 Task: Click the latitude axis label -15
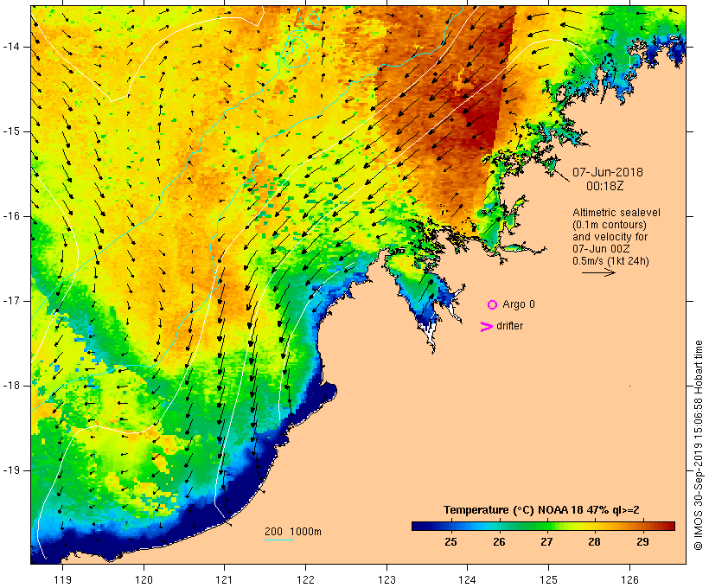(x=10, y=131)
